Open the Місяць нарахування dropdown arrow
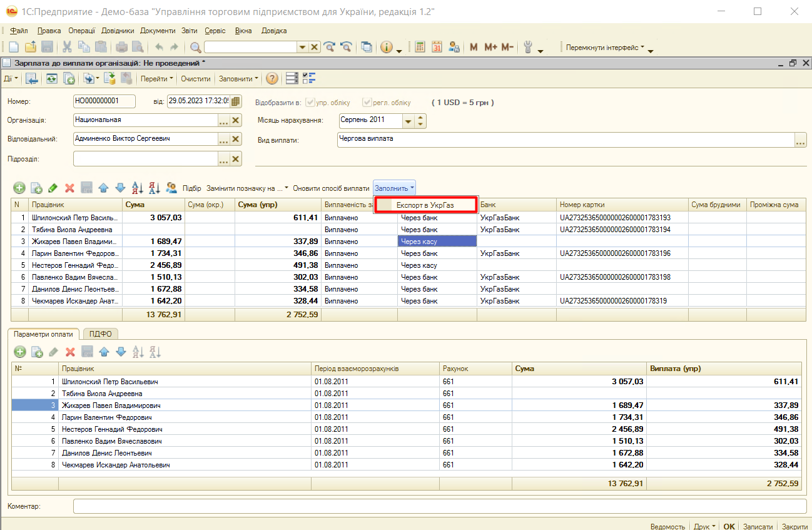Image resolution: width=812 pixels, height=530 pixels. click(408, 121)
